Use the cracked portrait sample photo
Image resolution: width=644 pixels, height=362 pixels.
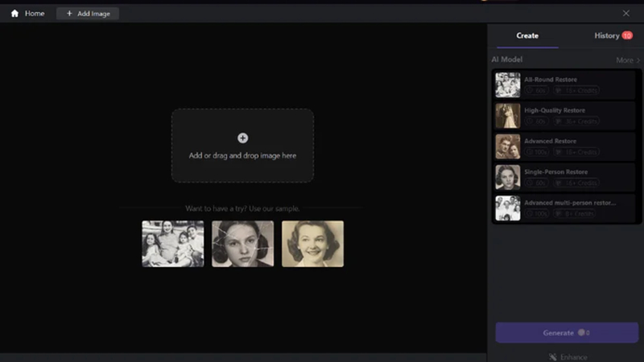[243, 244]
